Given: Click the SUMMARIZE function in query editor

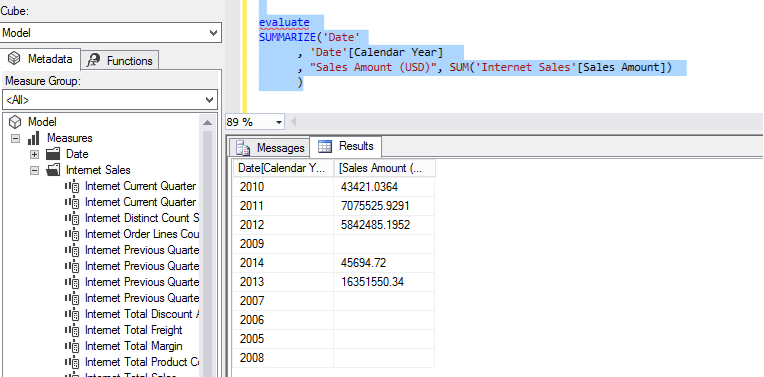Looking at the screenshot, I should pyautogui.click(x=287, y=38).
